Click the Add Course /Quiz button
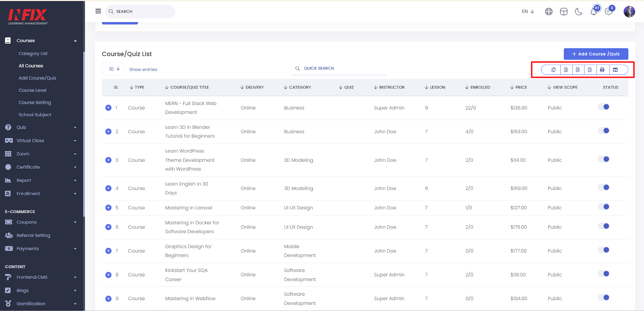Screen dimensions: 644x311 click(x=596, y=54)
